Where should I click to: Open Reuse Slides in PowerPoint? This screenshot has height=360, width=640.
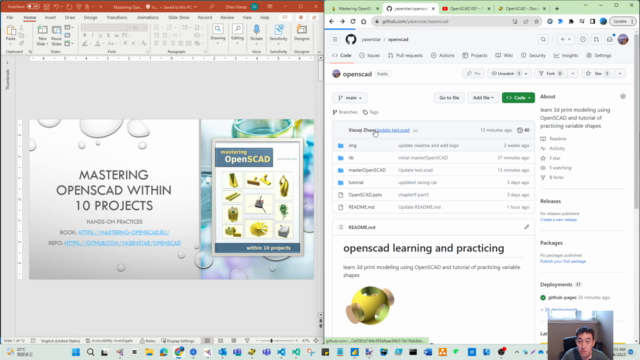point(56,35)
